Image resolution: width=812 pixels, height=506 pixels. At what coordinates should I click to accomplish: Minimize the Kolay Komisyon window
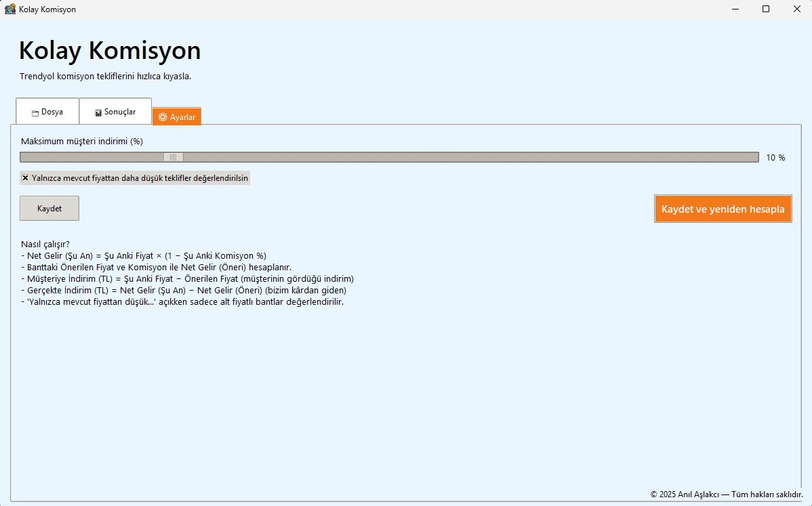[735, 9]
